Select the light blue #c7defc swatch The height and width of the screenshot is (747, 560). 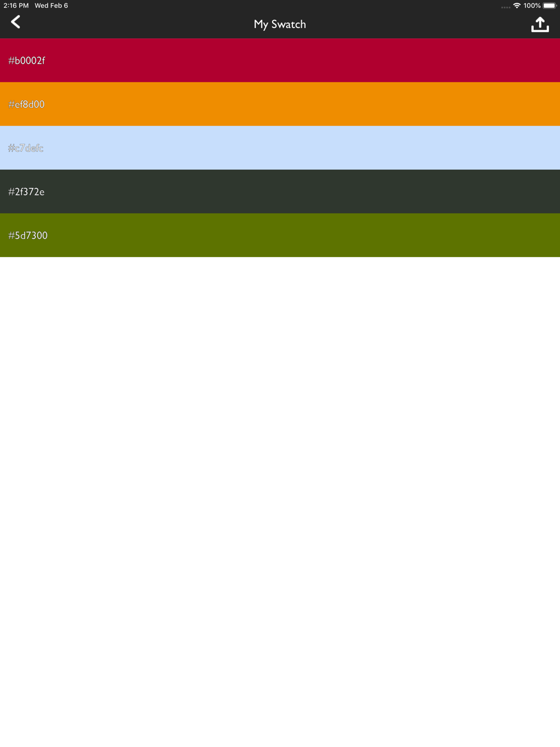(280, 148)
